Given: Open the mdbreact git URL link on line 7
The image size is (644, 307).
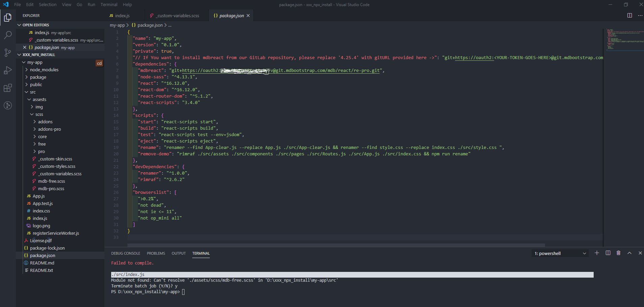Looking at the screenshot, I should [x=281, y=70].
